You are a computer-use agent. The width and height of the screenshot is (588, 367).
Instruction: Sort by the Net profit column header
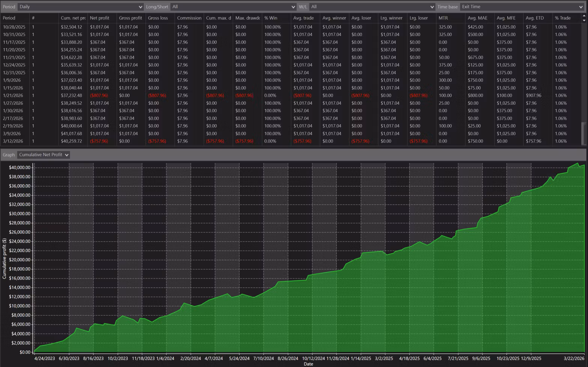[x=100, y=18]
